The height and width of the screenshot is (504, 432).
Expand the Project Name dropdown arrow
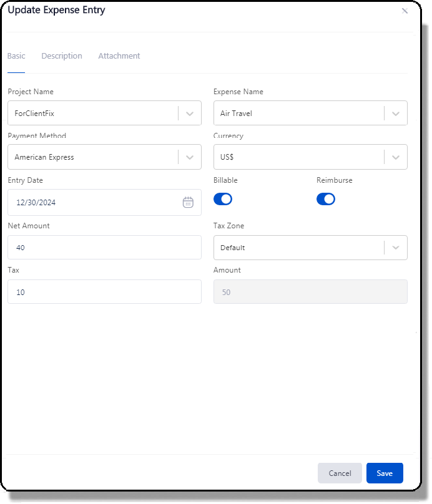click(190, 114)
